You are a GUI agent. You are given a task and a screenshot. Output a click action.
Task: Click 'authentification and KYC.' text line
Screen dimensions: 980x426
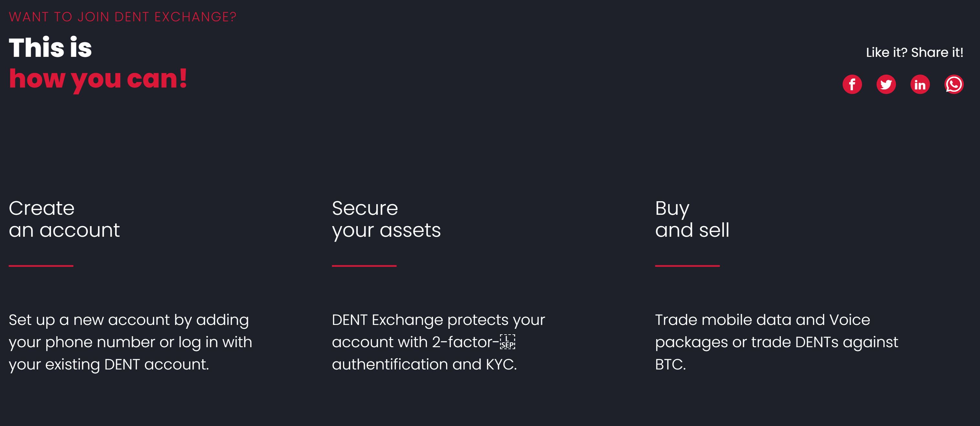click(x=424, y=364)
